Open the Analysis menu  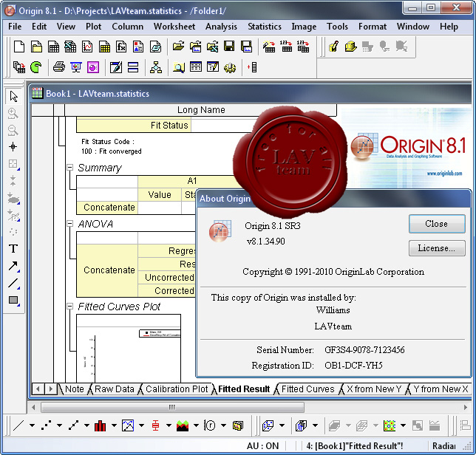[x=221, y=27]
